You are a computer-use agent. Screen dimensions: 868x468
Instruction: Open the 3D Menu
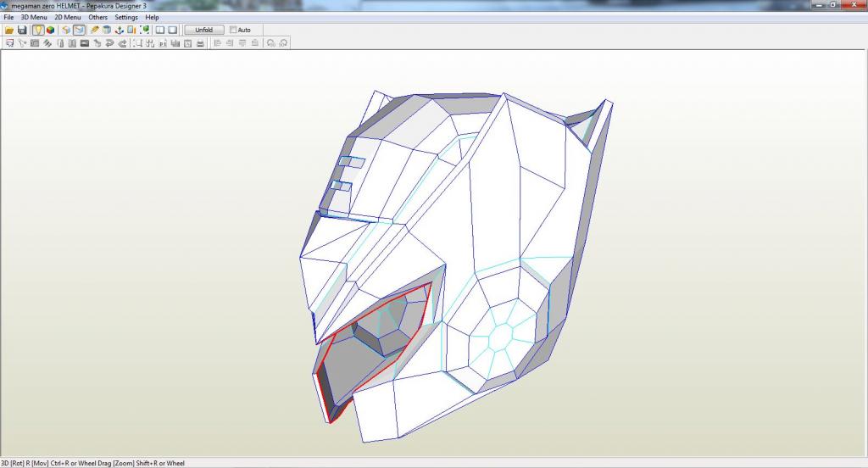pos(34,17)
